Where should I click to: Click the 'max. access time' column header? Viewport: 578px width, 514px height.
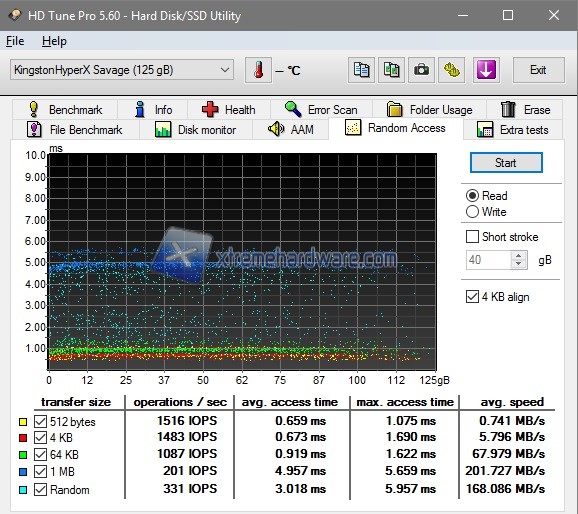405,402
